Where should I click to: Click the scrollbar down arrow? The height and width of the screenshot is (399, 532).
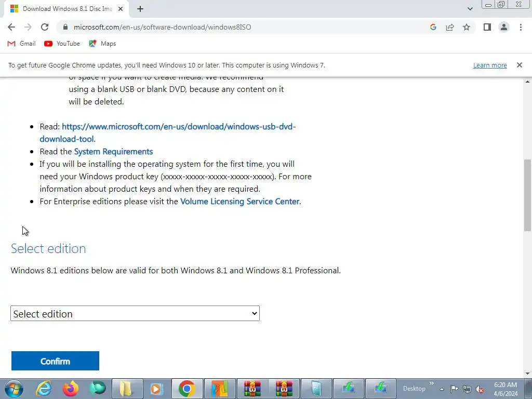click(527, 374)
